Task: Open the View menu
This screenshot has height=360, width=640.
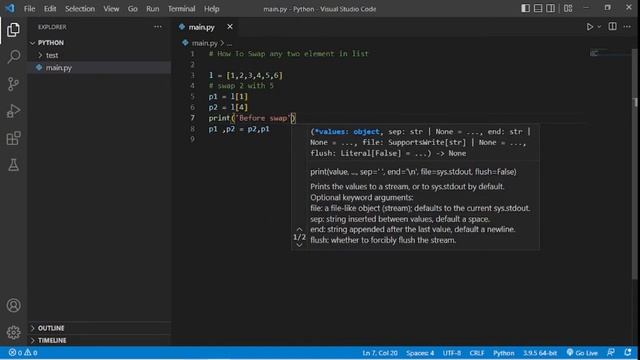Action: [111, 9]
